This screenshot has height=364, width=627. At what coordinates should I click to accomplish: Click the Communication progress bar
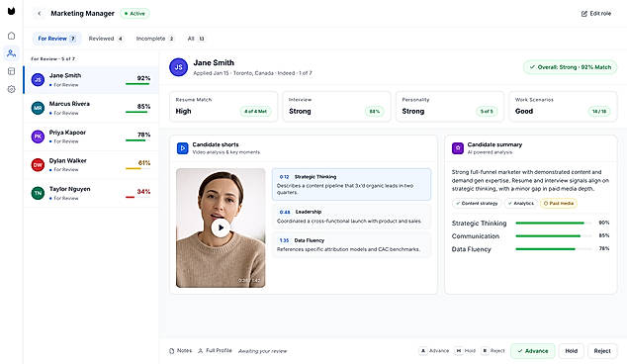pyautogui.click(x=554, y=236)
